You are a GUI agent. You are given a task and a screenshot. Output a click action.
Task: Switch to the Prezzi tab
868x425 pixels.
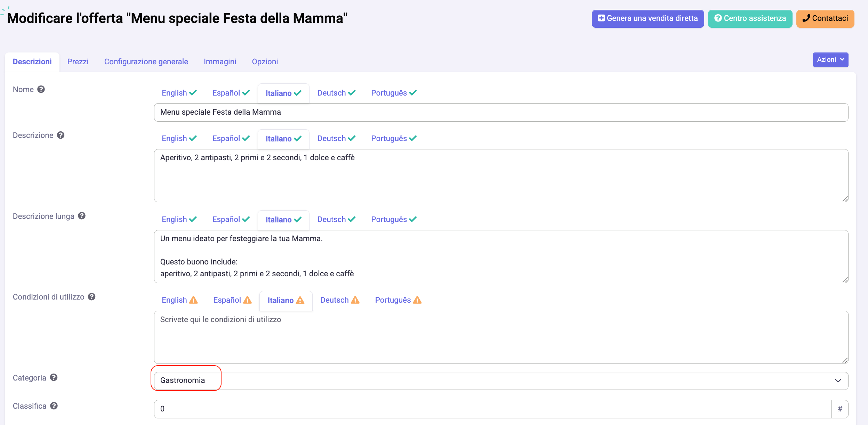click(x=78, y=62)
